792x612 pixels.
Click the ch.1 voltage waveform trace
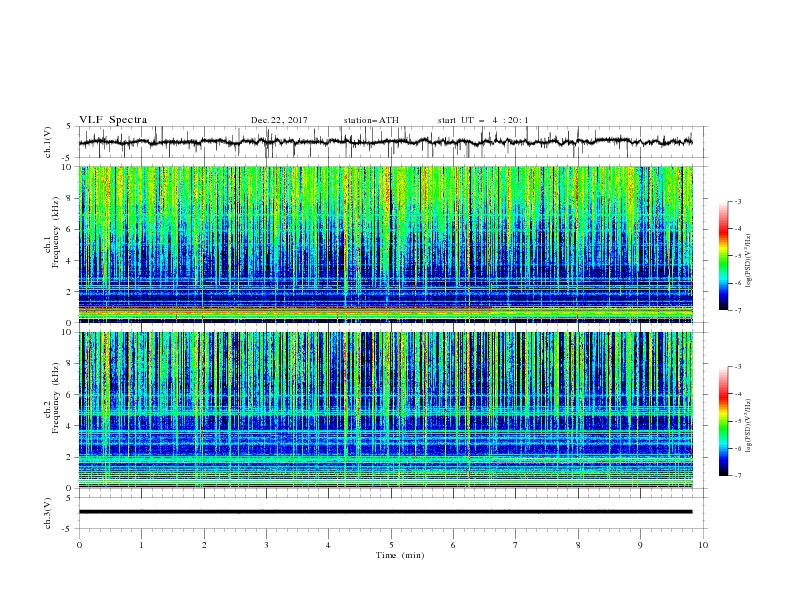tap(386, 142)
